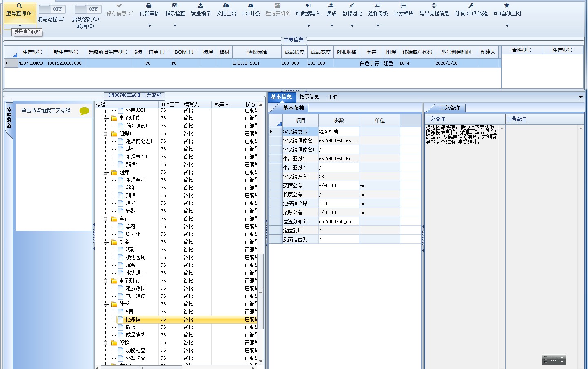This screenshot has height=369, width=588.
Task: Toggle the 启动修改(E) OFF switch
Action: (x=87, y=9)
